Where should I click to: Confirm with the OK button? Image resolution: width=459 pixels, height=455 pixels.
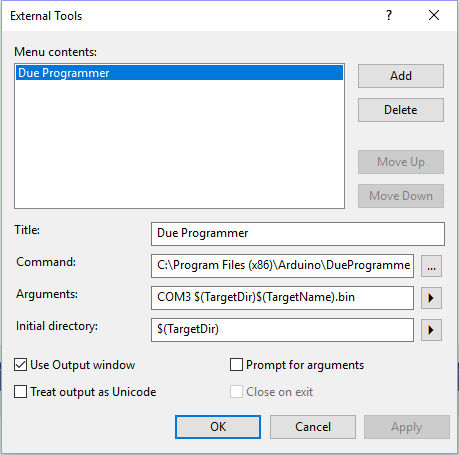218,427
